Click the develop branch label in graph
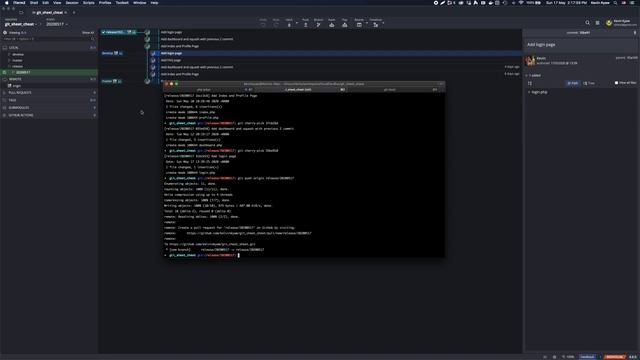640x360 pixels. [112, 53]
